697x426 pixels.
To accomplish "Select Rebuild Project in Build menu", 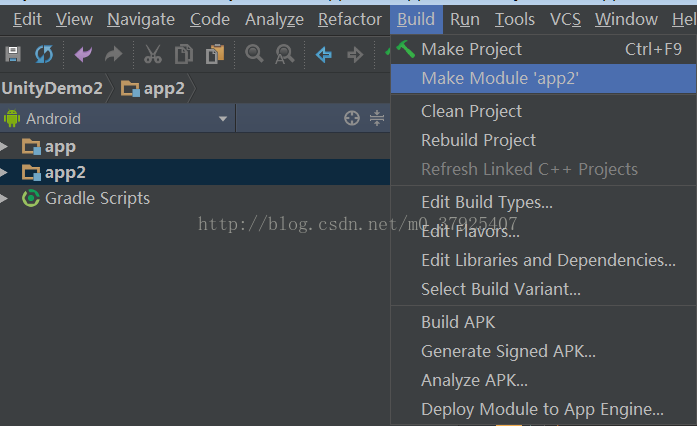I will pyautogui.click(x=543, y=140).
